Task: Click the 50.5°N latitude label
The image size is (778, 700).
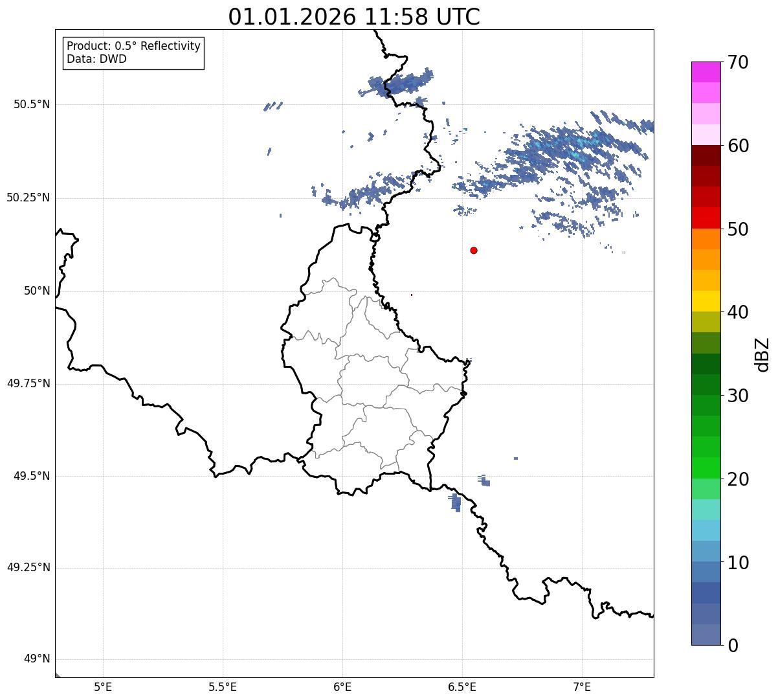Action: tap(32, 104)
